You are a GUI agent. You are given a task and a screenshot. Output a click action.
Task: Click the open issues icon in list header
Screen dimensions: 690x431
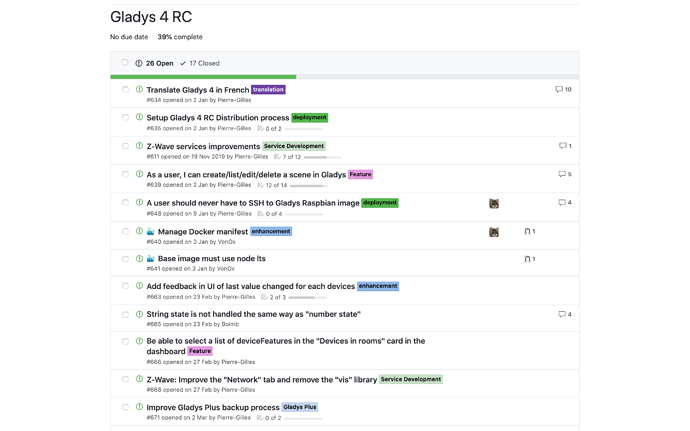[x=139, y=63]
